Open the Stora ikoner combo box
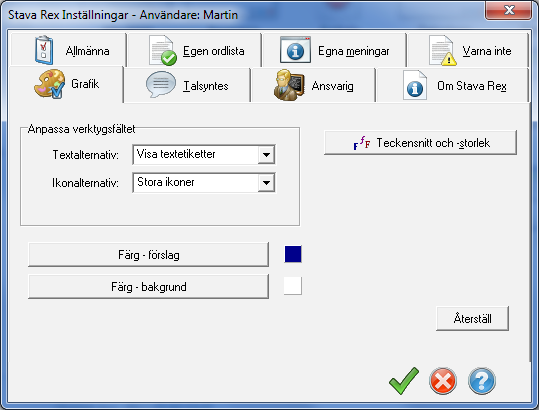Screen dimensions: 539x410 204,183
